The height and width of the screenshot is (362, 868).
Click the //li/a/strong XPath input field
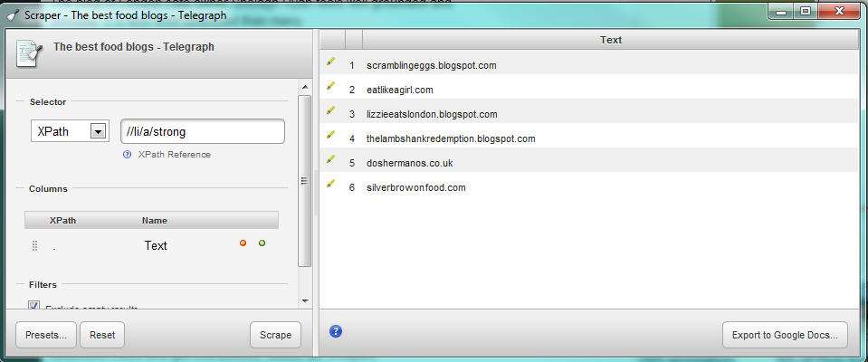[203, 132]
